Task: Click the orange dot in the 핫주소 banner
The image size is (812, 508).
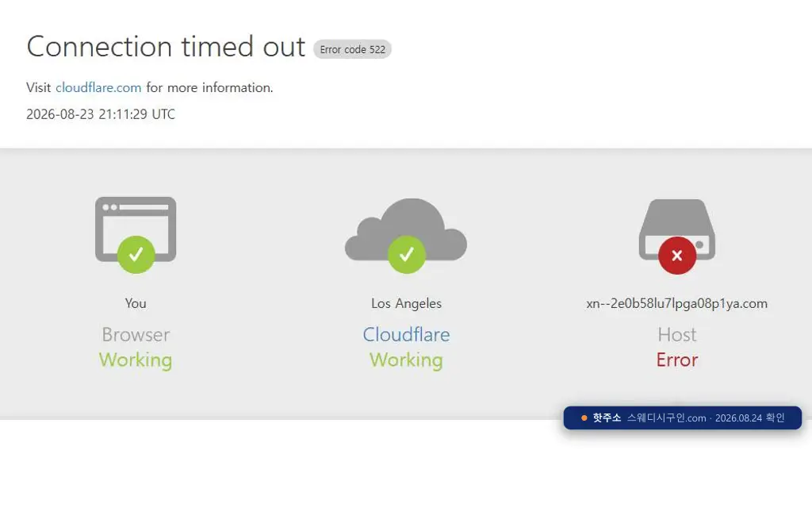Action: pyautogui.click(x=584, y=418)
